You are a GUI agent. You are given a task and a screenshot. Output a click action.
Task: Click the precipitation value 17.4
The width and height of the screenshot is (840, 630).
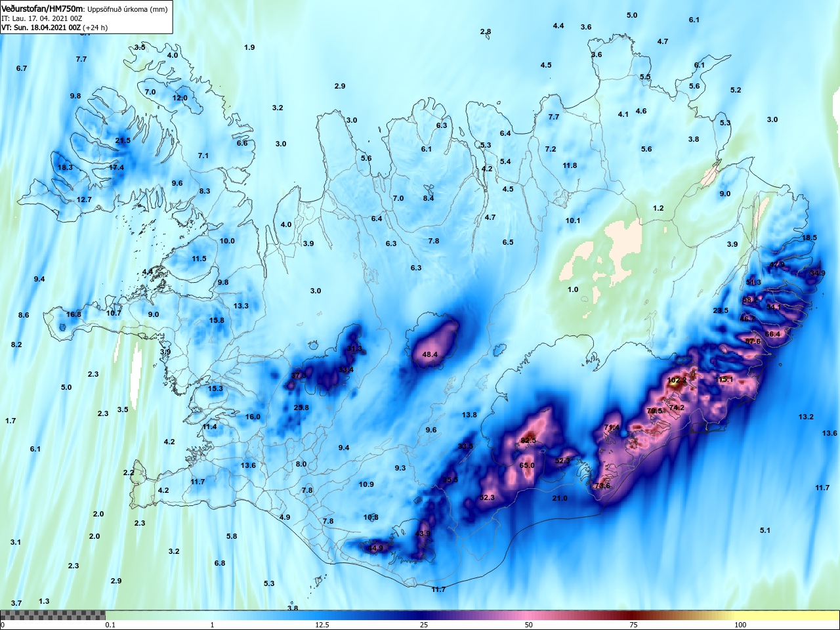pos(116,167)
